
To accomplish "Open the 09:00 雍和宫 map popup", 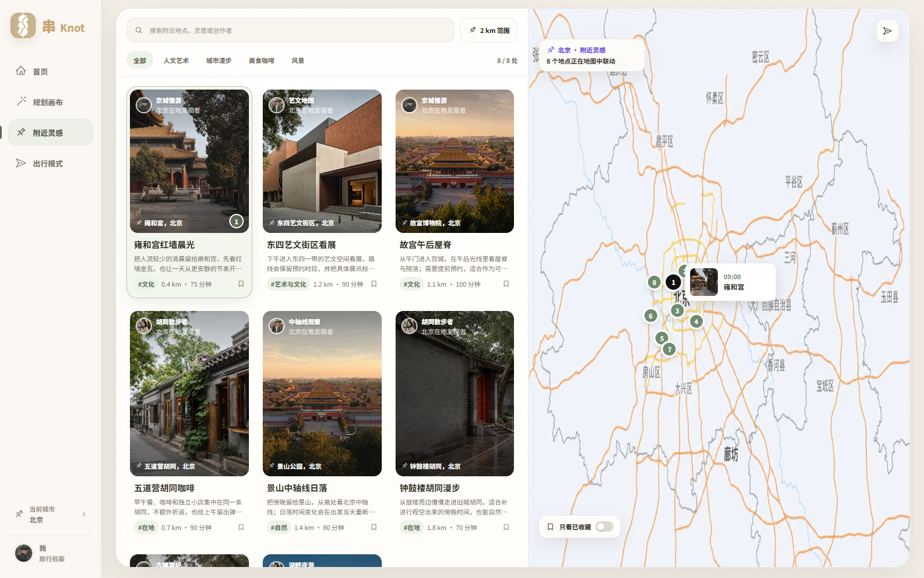I will click(x=731, y=282).
